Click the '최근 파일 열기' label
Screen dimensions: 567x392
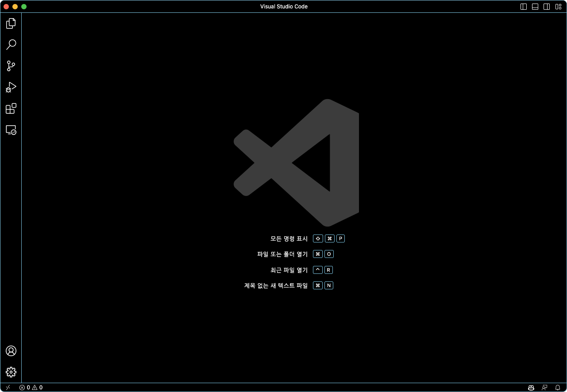(289, 270)
